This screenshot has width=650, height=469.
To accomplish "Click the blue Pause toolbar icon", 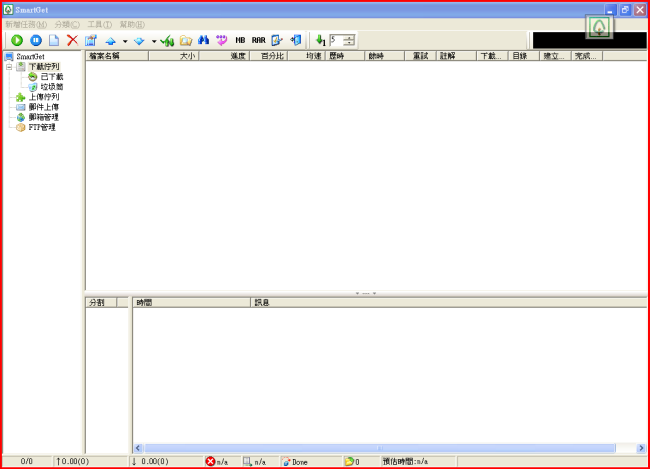I will pos(35,40).
